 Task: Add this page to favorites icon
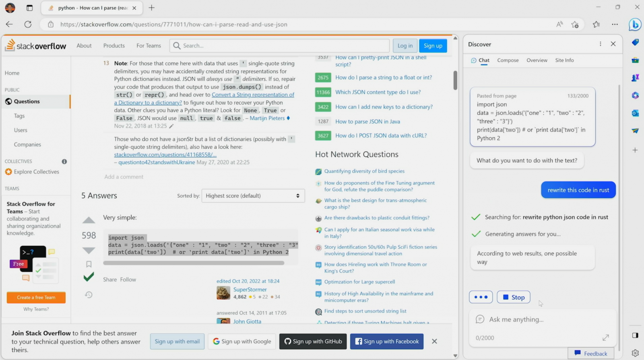[575, 24]
